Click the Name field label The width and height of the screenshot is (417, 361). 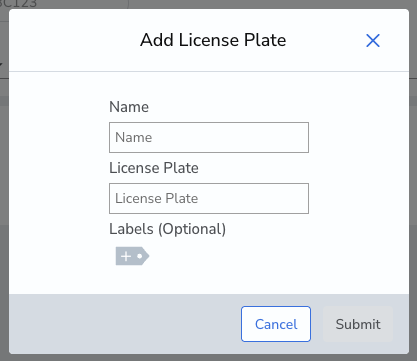(x=129, y=107)
